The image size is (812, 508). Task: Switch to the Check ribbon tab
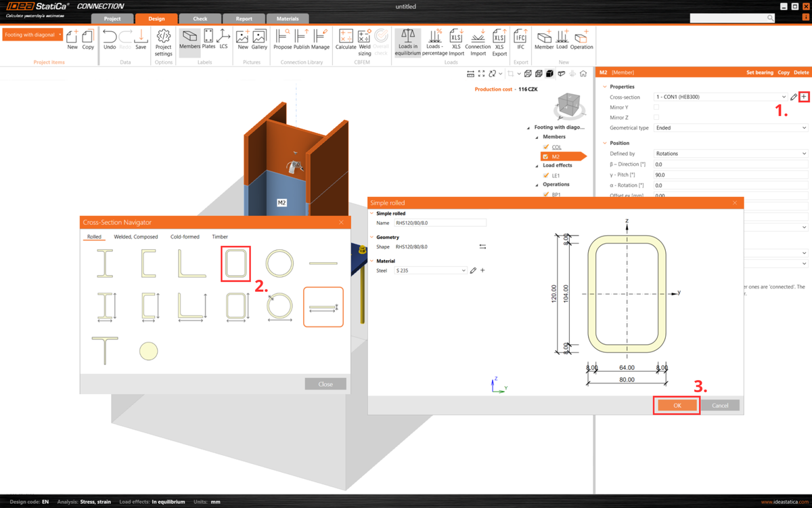click(x=200, y=18)
